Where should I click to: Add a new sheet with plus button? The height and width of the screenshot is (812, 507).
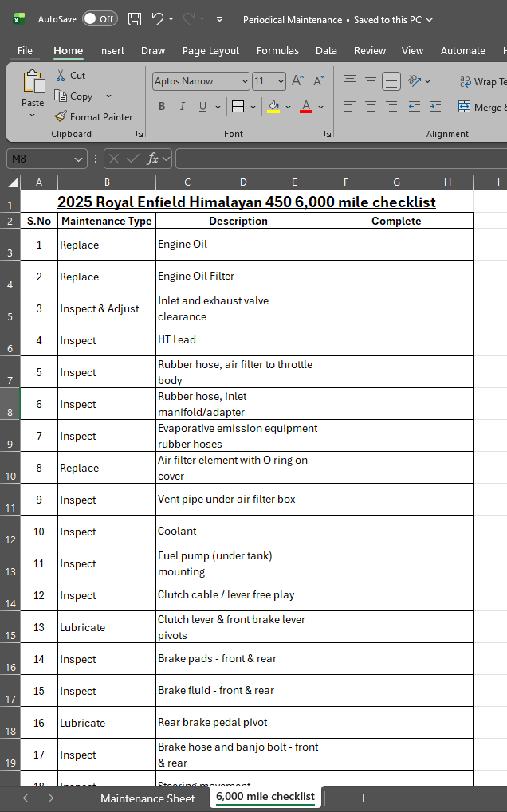(363, 798)
